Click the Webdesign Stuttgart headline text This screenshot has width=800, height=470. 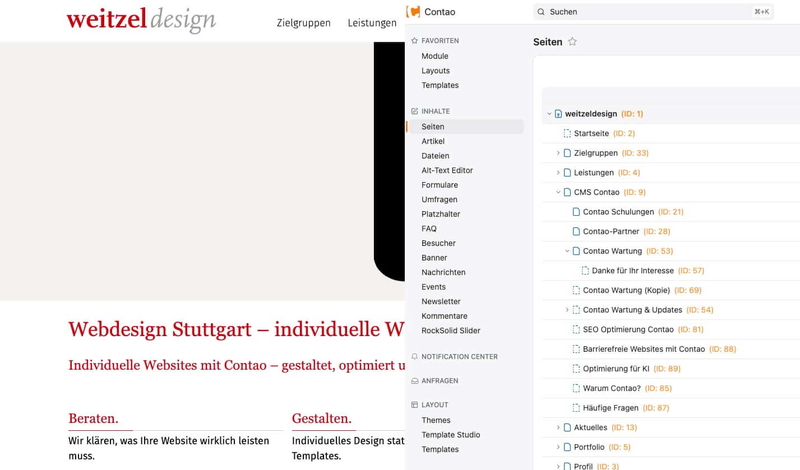pos(236,329)
